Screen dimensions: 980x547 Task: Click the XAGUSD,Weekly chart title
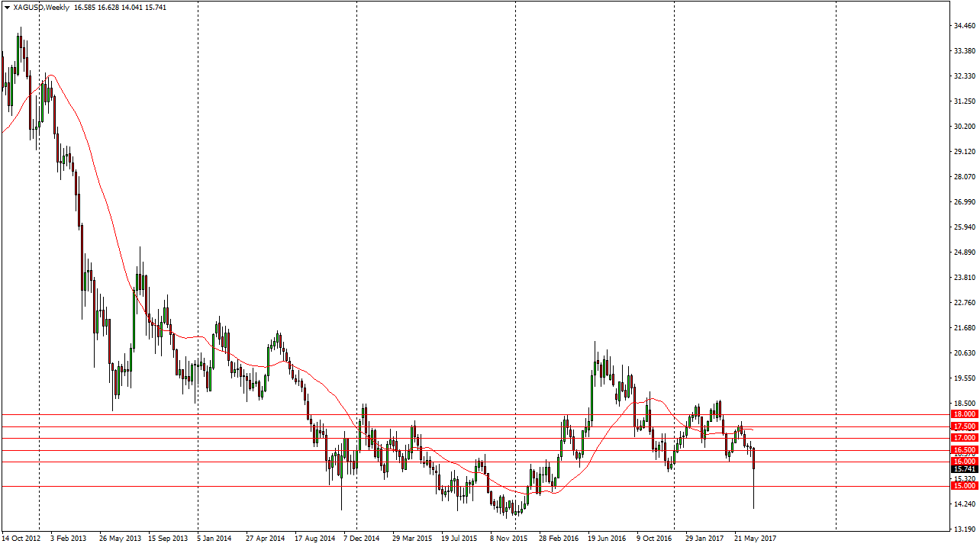41,8
